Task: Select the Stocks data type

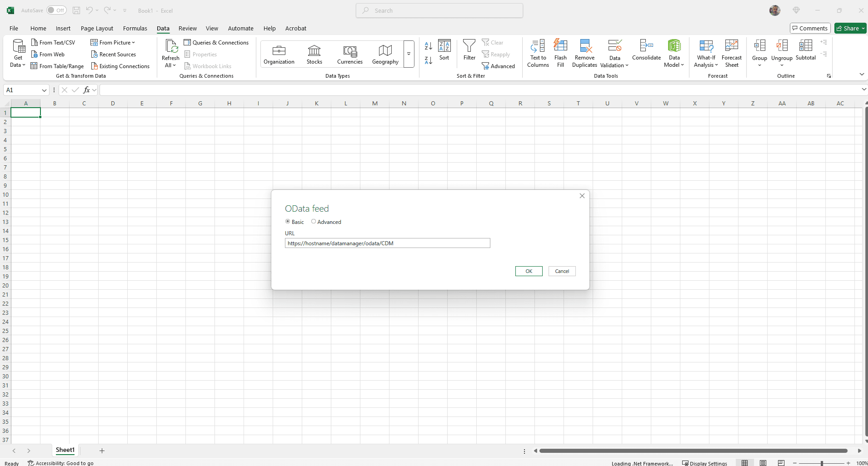Action: pos(314,54)
